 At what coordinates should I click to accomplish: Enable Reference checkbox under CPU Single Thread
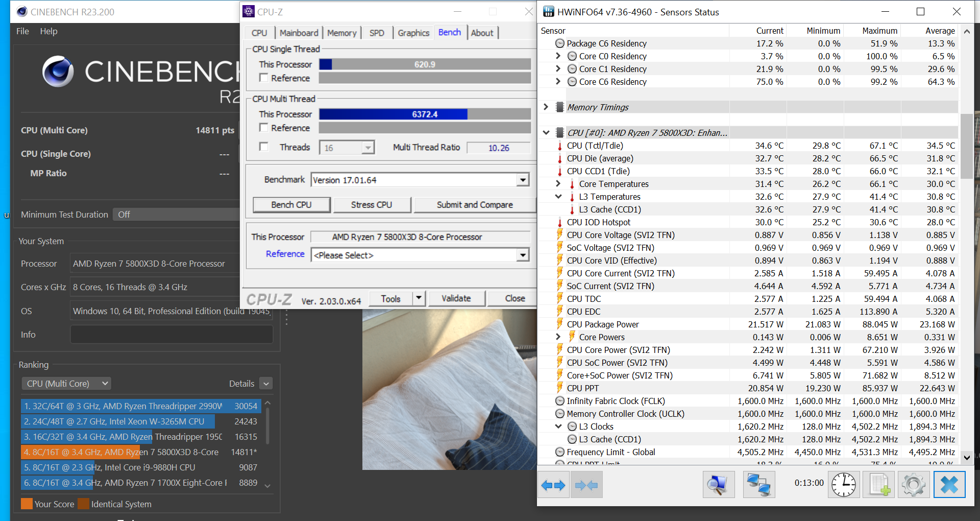point(263,78)
